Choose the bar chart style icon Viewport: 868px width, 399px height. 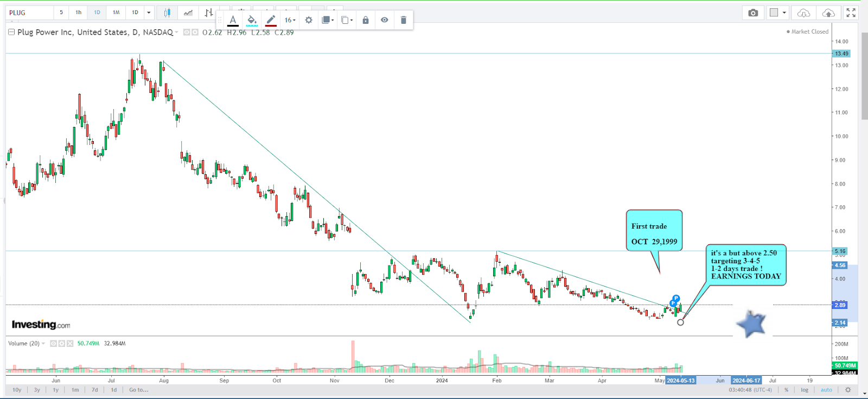click(209, 12)
